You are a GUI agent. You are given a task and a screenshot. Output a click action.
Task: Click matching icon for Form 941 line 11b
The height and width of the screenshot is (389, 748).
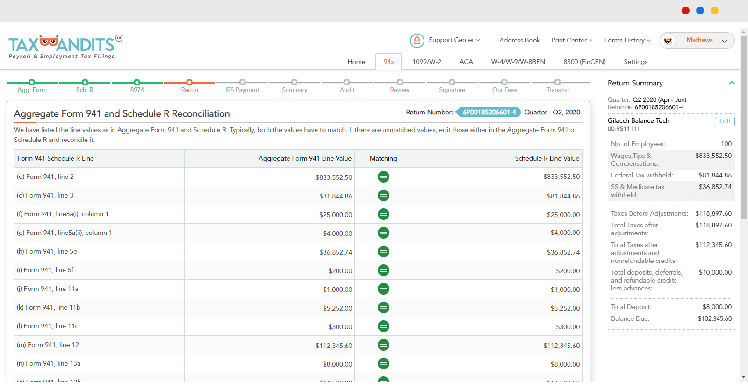click(383, 307)
